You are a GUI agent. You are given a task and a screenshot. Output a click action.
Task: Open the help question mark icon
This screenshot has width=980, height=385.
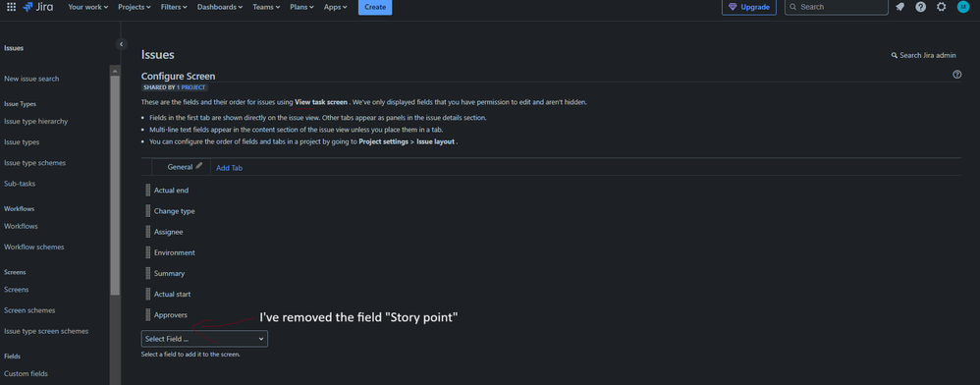tap(921, 7)
